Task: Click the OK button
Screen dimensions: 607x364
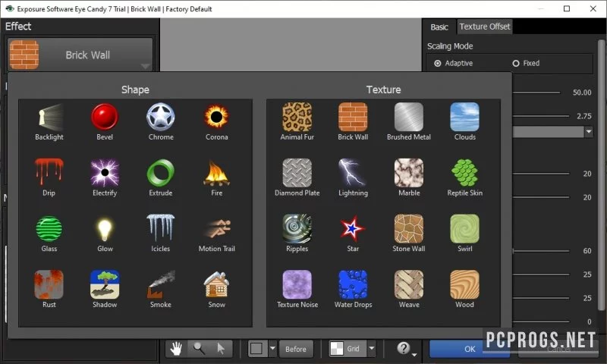Action: [x=469, y=349]
